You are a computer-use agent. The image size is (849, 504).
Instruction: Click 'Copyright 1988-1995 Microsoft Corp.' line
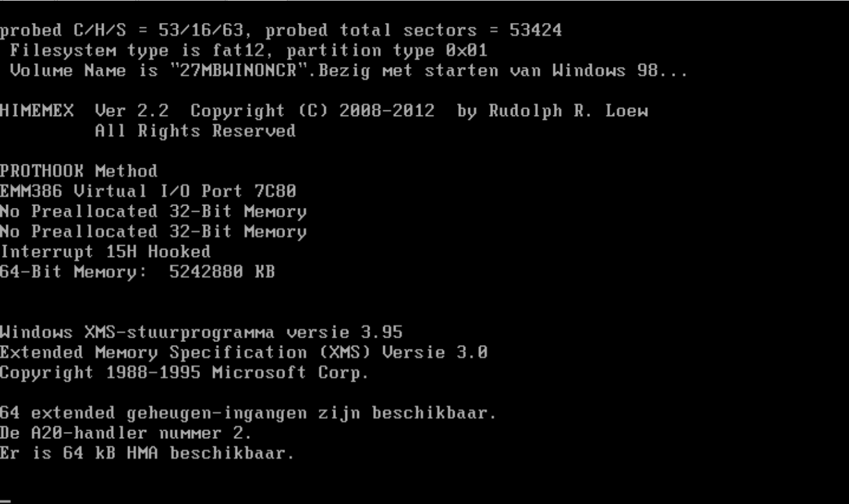tap(184, 372)
